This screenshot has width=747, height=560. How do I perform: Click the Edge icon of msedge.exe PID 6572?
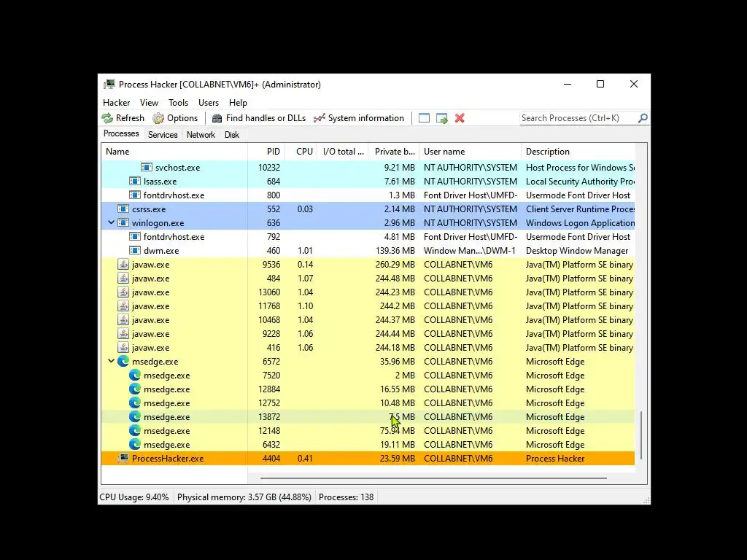[x=123, y=362]
